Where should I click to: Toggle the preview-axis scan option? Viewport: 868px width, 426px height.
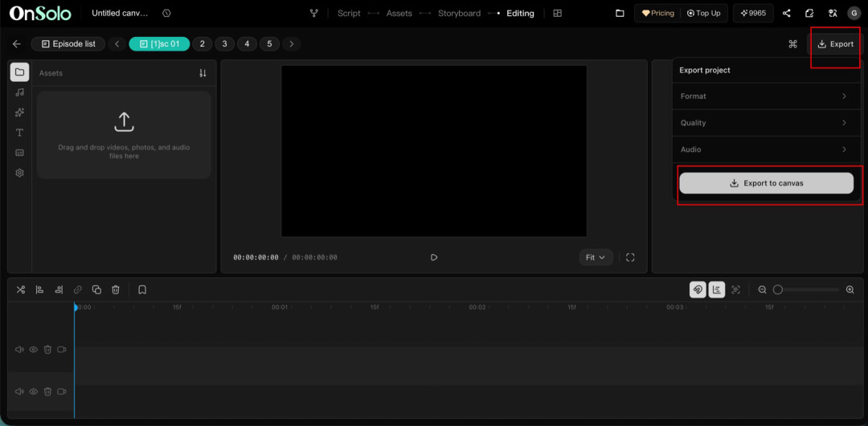(x=735, y=289)
